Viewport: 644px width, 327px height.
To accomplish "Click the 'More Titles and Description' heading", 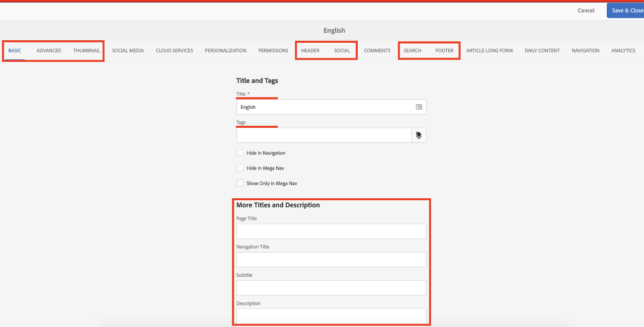I will [x=278, y=205].
